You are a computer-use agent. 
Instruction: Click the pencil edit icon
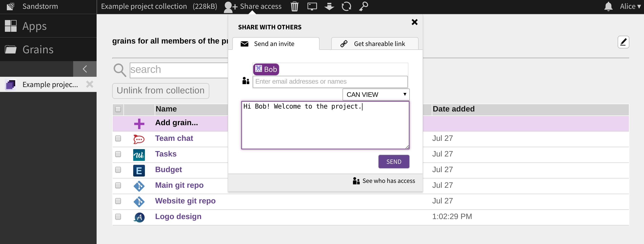[x=624, y=42]
